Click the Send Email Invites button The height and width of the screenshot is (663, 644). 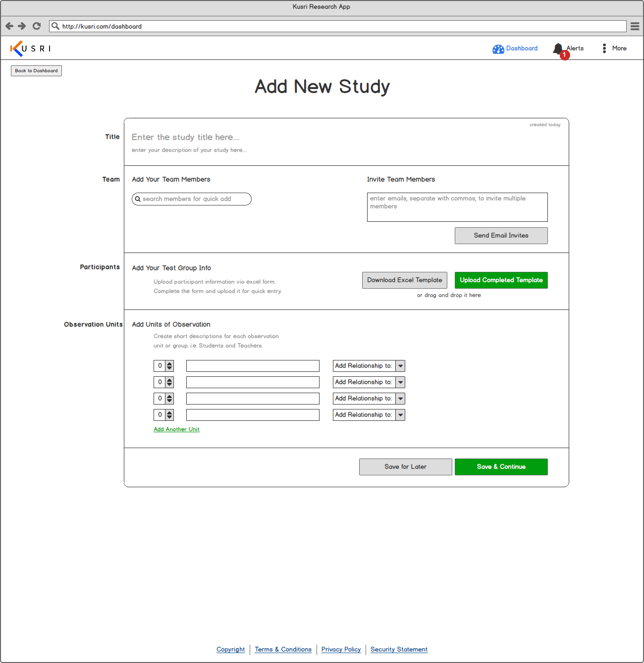[x=501, y=236]
